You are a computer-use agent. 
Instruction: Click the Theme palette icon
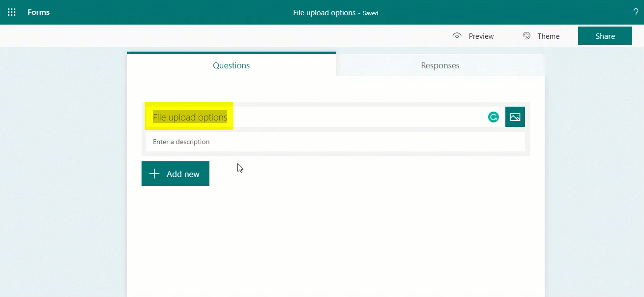pyautogui.click(x=527, y=36)
